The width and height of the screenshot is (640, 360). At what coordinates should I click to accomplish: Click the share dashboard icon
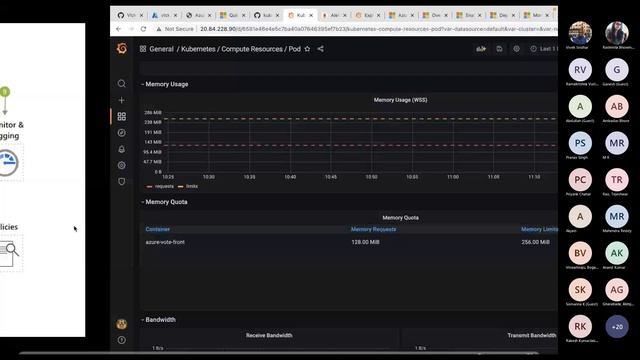point(320,49)
